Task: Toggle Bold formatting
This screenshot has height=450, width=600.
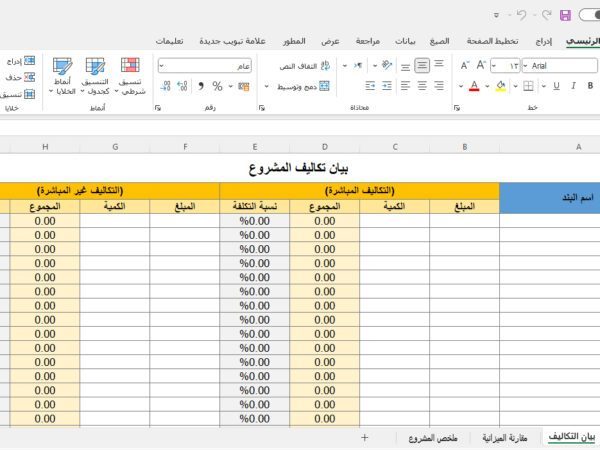Action: click(x=590, y=86)
